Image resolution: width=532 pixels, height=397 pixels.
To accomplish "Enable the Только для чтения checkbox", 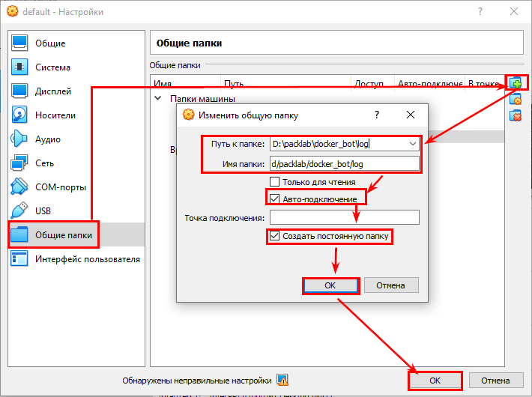I will coord(274,181).
